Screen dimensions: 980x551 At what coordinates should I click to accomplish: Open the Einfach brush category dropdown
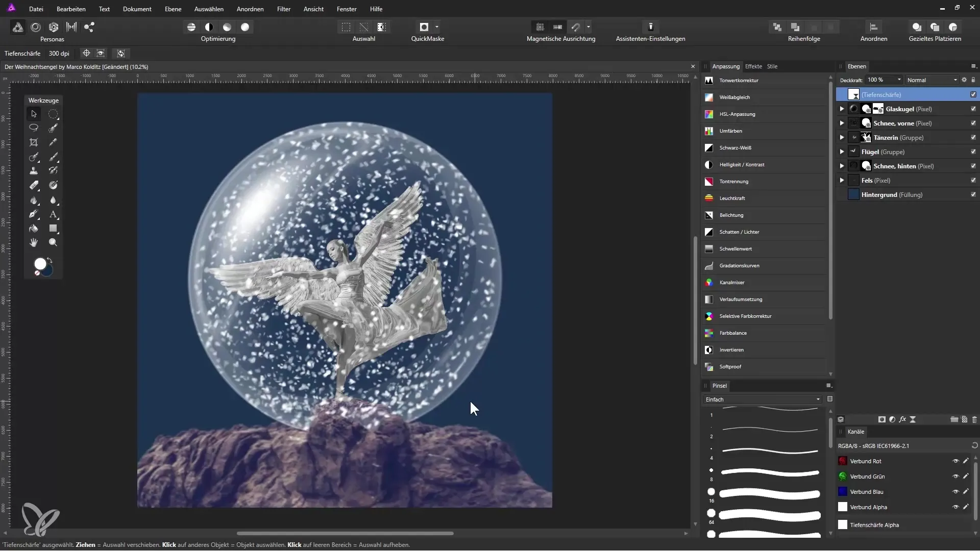[763, 399]
